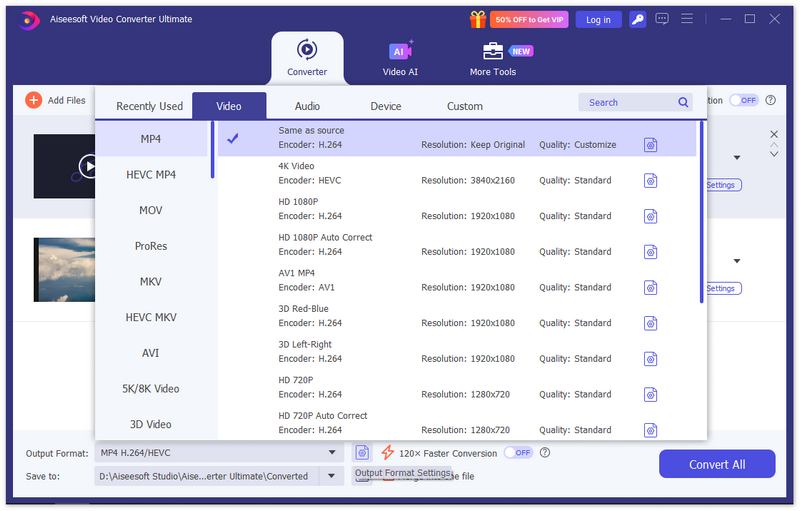800x511 pixels.
Task: Open settings for the 4K Video preset
Action: pyautogui.click(x=650, y=181)
